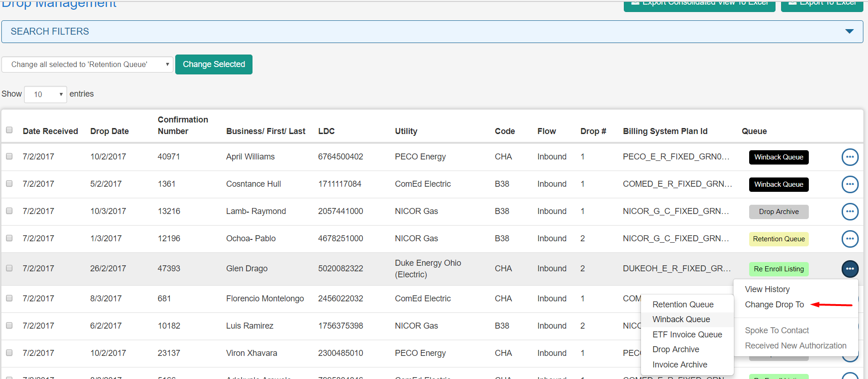Viewport: 868px width, 379px height.
Task: Click confirmation number 40971
Action: pyautogui.click(x=169, y=157)
